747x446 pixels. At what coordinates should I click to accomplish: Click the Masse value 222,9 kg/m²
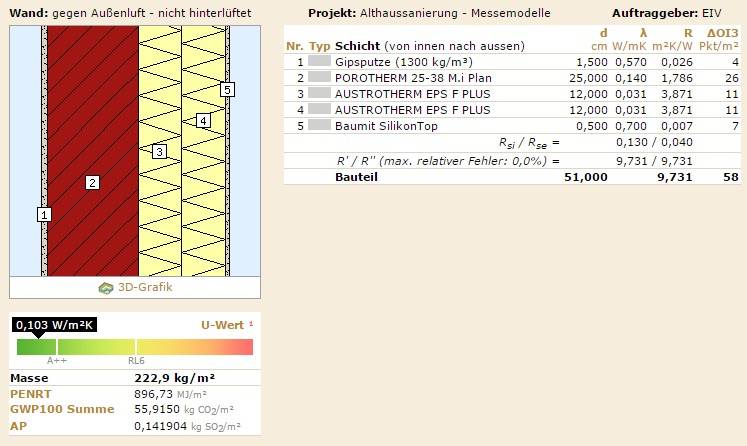174,378
